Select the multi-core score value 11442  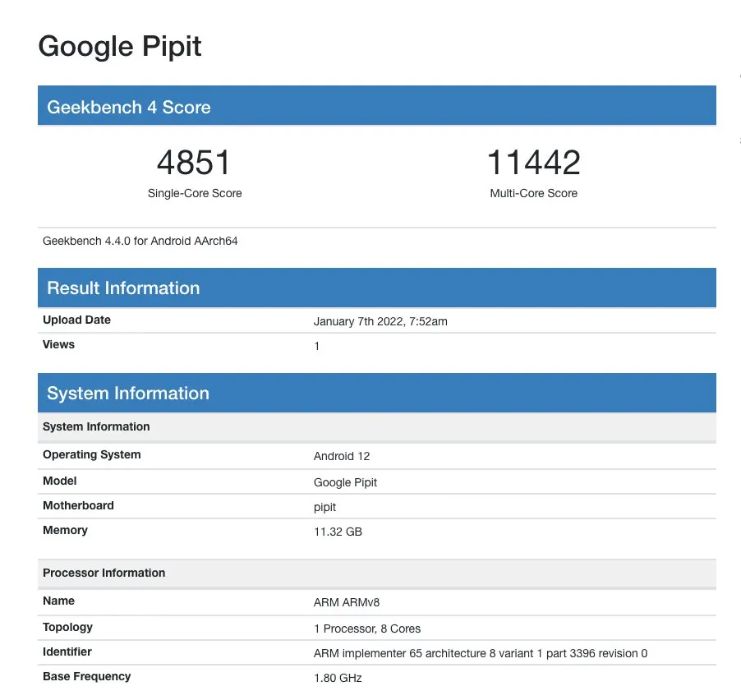coord(533,162)
